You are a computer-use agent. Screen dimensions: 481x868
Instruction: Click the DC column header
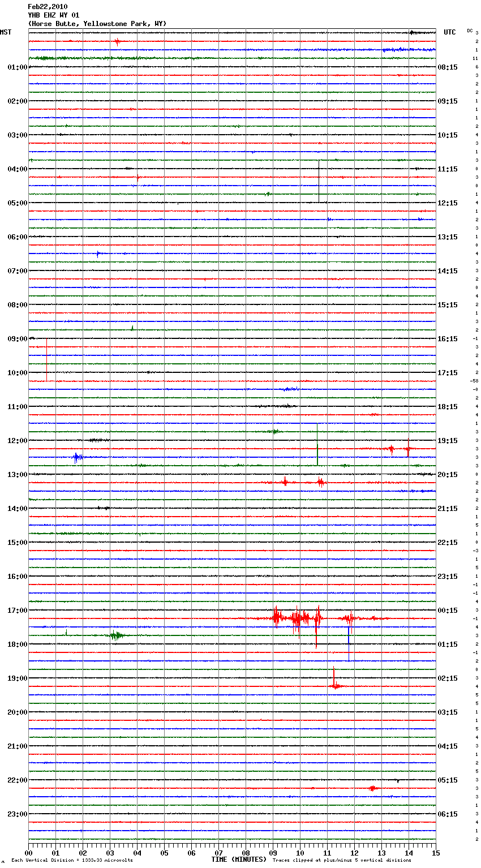pos(470,30)
